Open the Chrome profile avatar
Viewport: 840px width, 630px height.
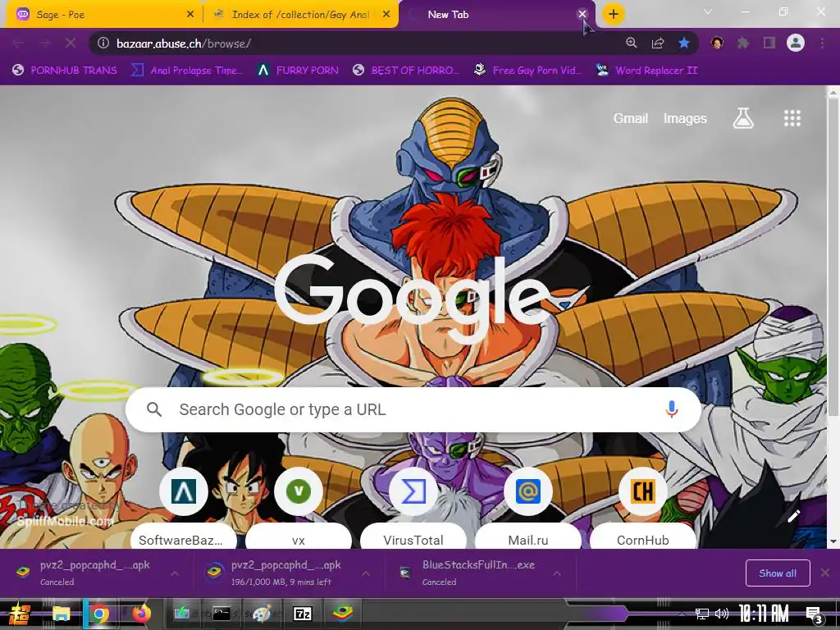click(x=796, y=43)
